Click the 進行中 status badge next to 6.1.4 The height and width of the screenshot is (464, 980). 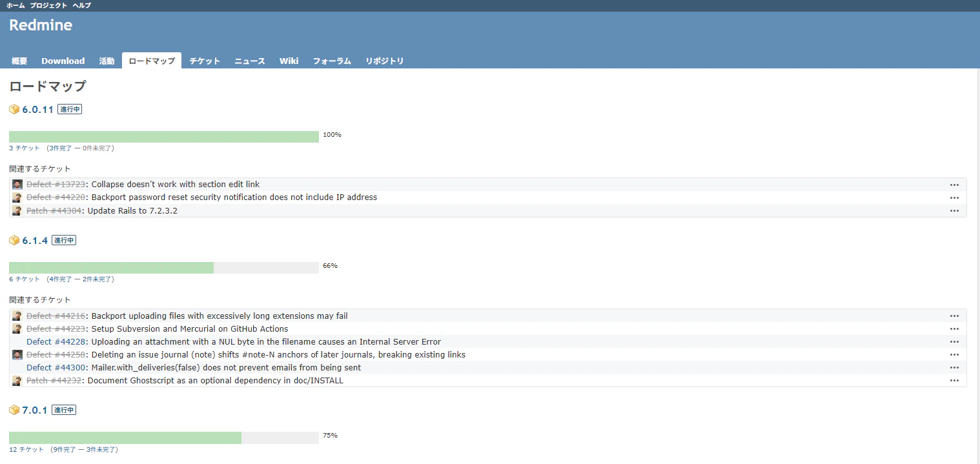pyautogui.click(x=64, y=240)
